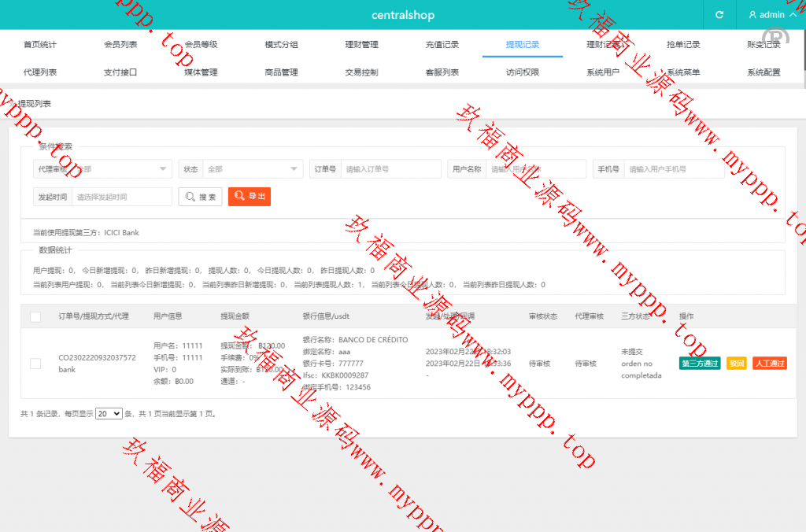Click the orange Export button
The image size is (806, 532).
click(250, 197)
